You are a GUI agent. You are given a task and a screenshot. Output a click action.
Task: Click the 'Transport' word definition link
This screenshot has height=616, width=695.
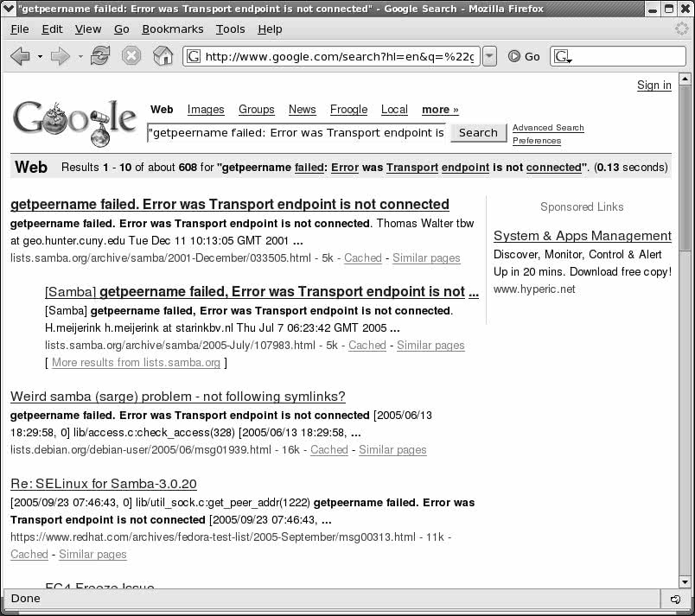(412, 168)
